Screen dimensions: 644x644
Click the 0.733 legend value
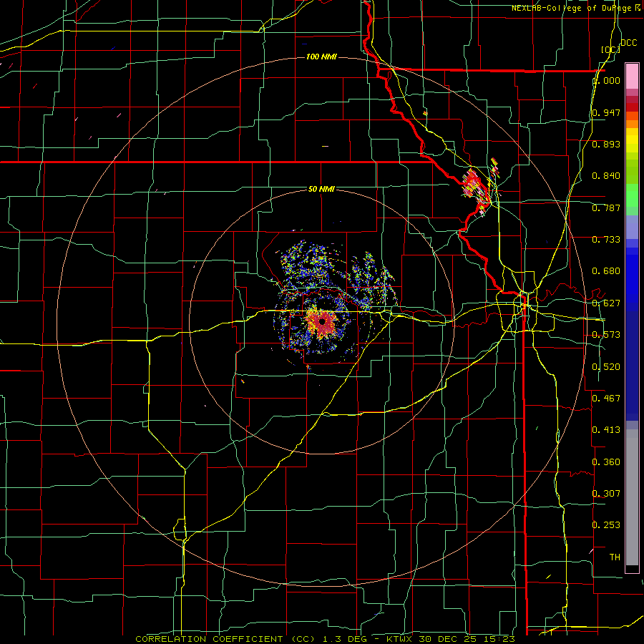[x=606, y=240]
